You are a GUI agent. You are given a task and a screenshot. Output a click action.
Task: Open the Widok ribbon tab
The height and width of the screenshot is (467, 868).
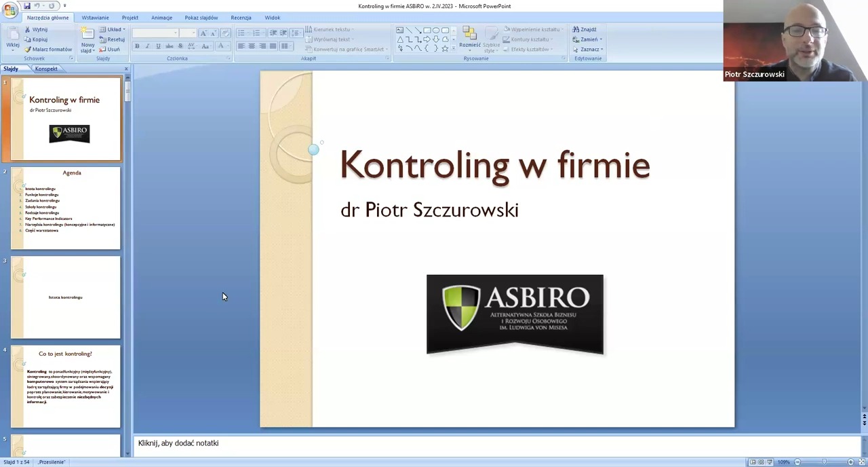point(273,18)
